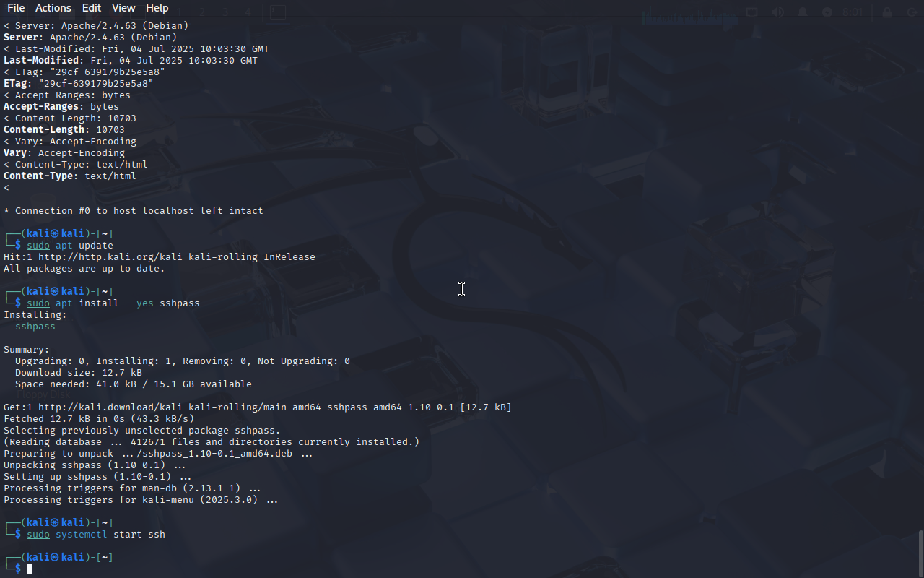Click the 8:01 panel clock

point(853,12)
